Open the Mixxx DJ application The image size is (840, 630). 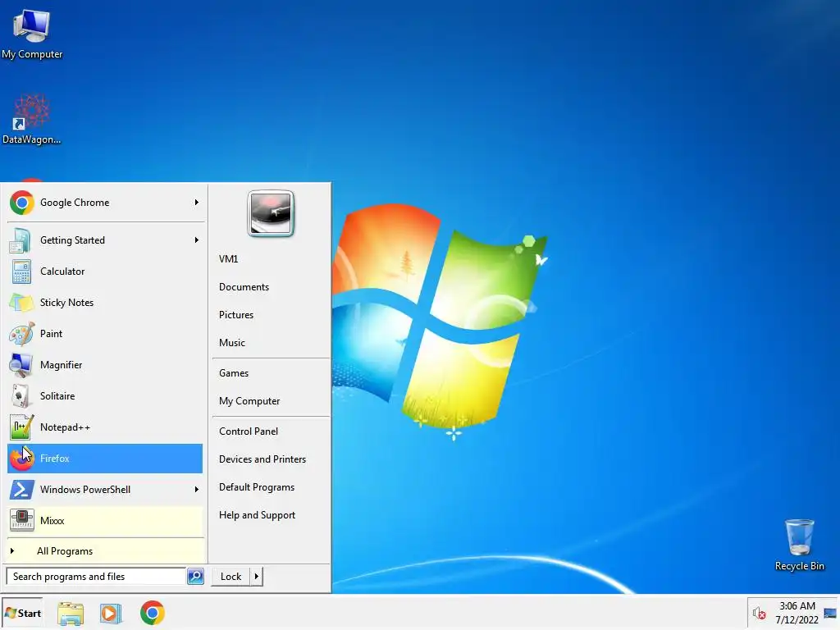104,520
